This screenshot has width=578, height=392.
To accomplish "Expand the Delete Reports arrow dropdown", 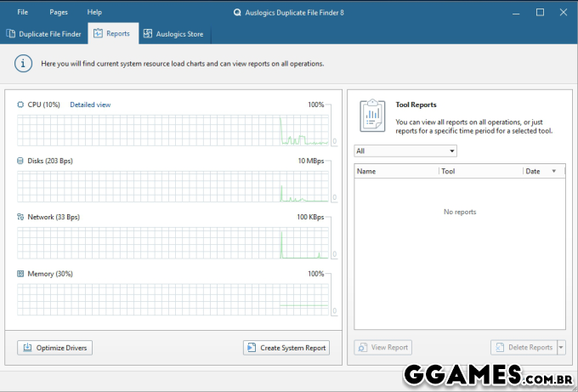I will tap(561, 347).
